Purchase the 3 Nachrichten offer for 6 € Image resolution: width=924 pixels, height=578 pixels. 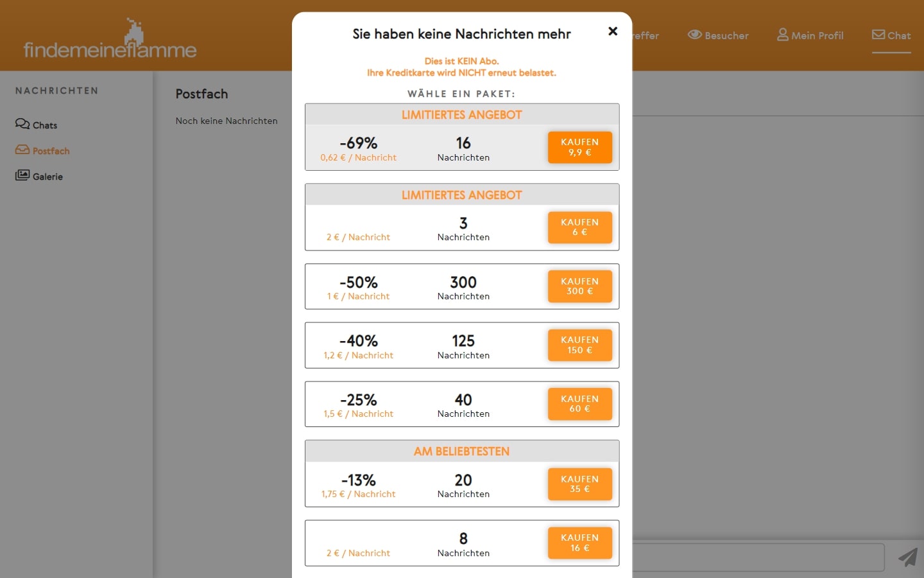[579, 227]
